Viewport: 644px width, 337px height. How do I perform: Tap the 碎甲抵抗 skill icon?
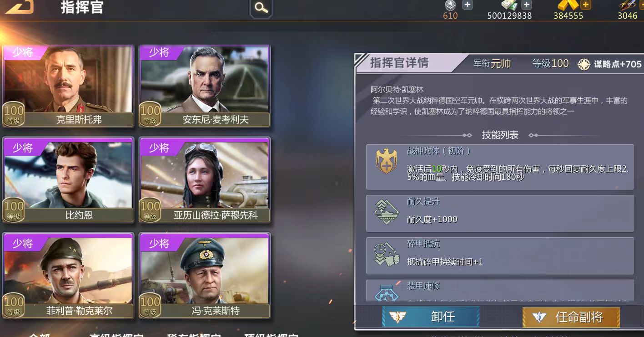(387, 255)
